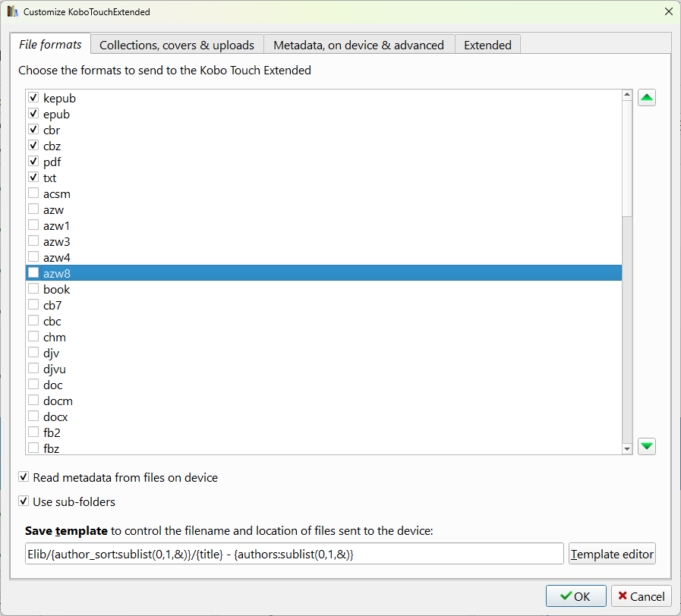Click the calibre books icon in title bar
The width and height of the screenshot is (681, 616).
(x=13, y=11)
